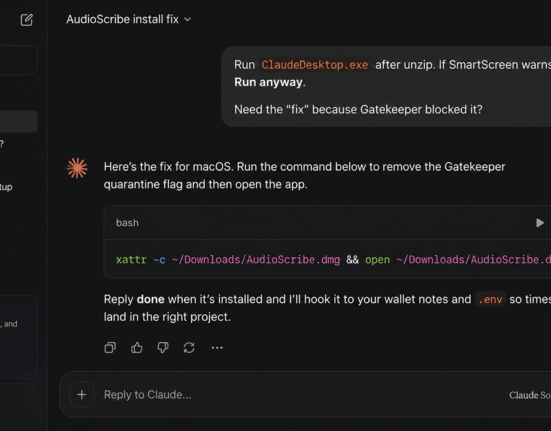Screen dimensions: 551x431
Task: Click the bash language label
Action: click(127, 223)
